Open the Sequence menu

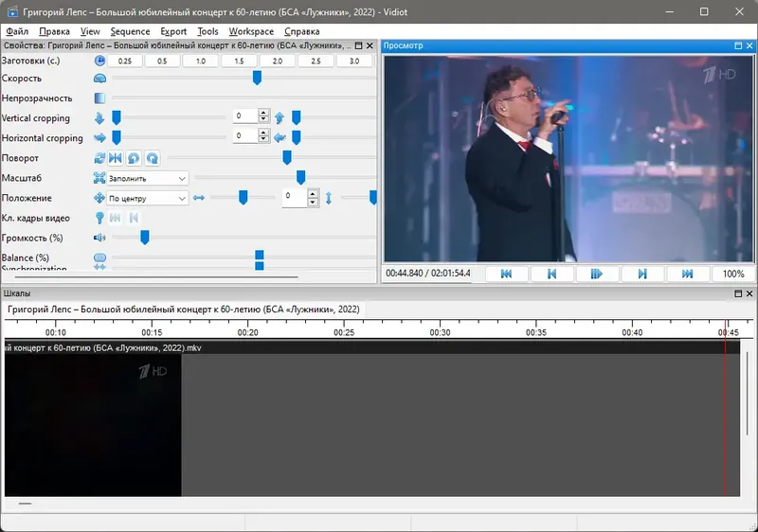click(130, 31)
